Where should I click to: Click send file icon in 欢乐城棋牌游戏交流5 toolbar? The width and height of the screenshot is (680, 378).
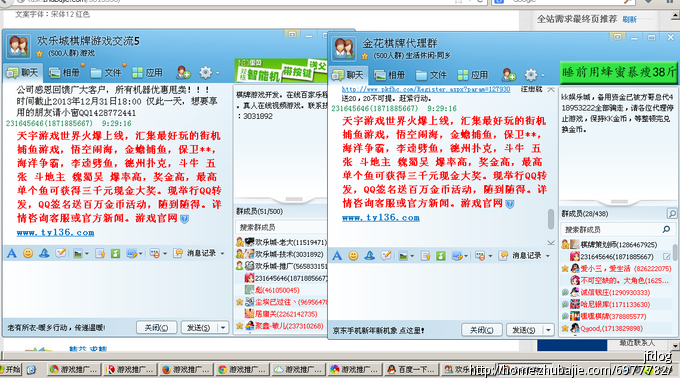100,254
